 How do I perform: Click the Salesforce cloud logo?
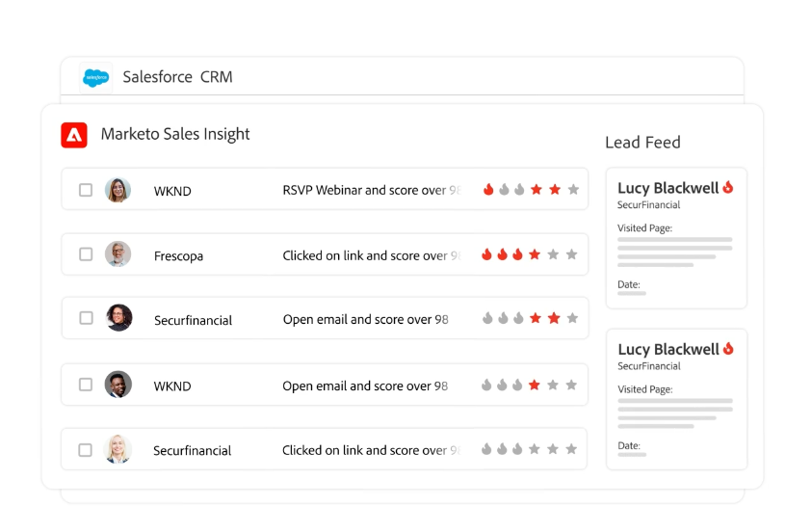pos(95,78)
